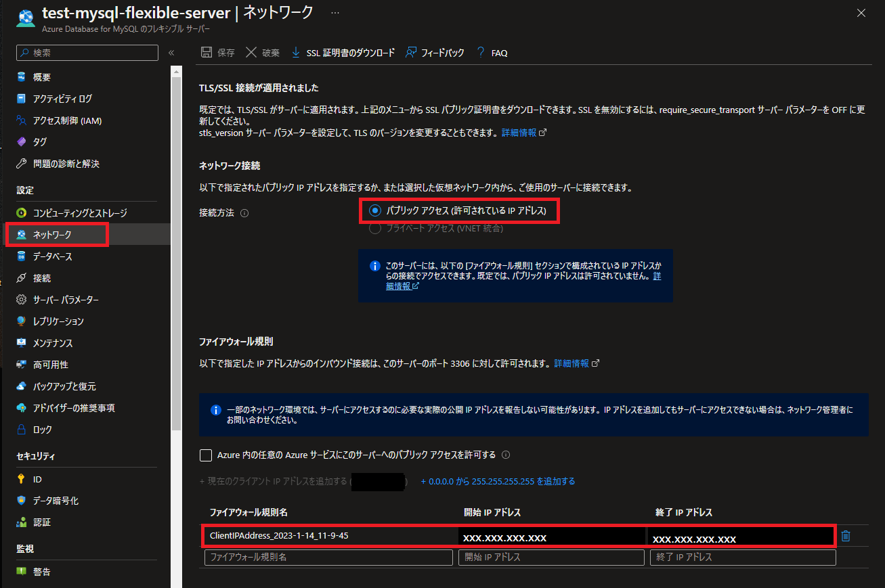Screen dimensions: 885x588
Task: Select パブリック アクセス radio button
Action: click(x=374, y=212)
